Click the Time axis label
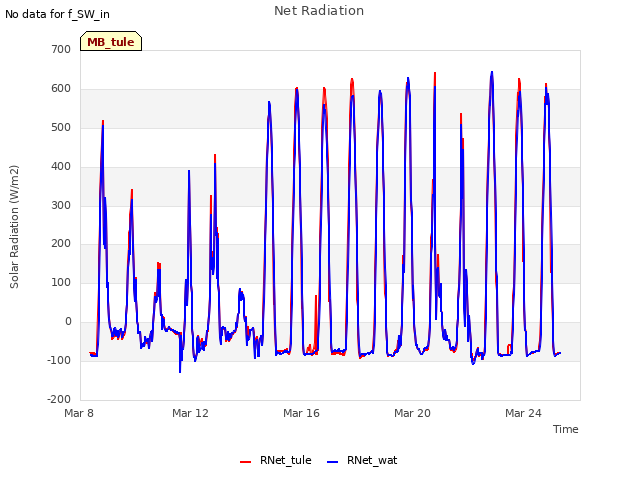640x480 pixels. (x=565, y=429)
